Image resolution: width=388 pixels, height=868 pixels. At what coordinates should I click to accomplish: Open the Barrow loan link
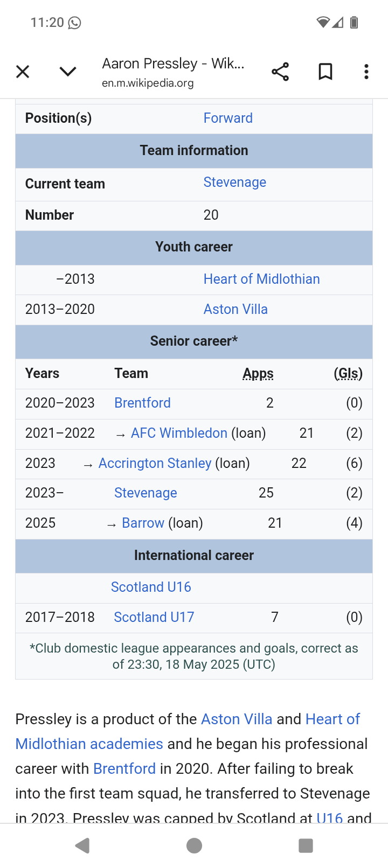(143, 523)
